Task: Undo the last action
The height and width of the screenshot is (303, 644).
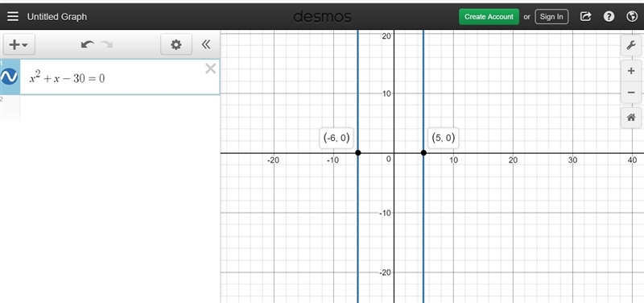Action: pyautogui.click(x=87, y=44)
